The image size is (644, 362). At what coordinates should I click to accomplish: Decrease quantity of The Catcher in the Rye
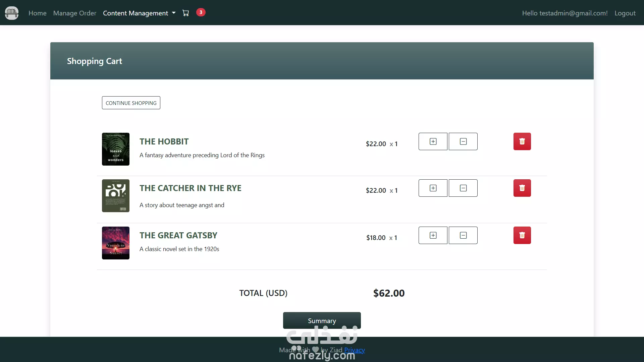point(463,188)
